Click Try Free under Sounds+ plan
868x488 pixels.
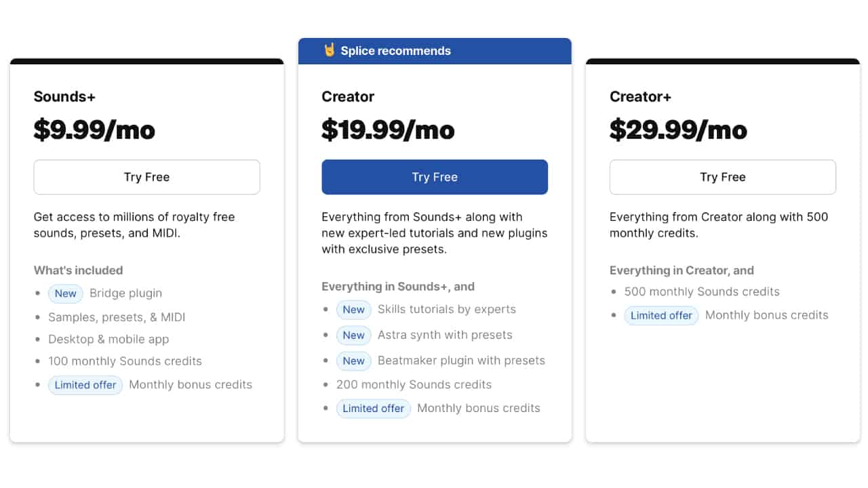click(x=146, y=177)
